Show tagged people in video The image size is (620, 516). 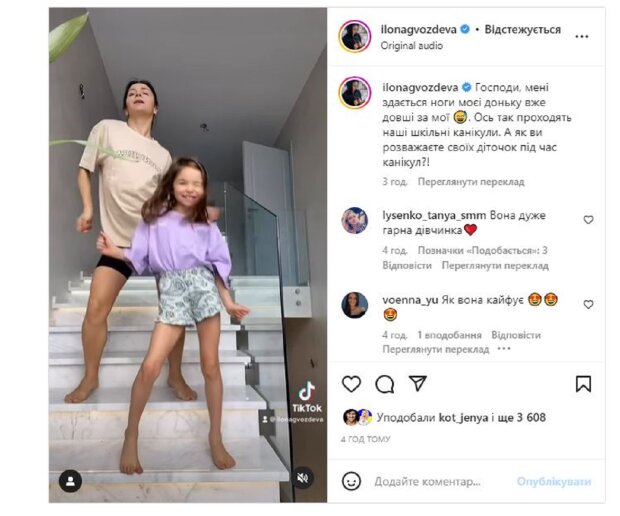point(70,481)
